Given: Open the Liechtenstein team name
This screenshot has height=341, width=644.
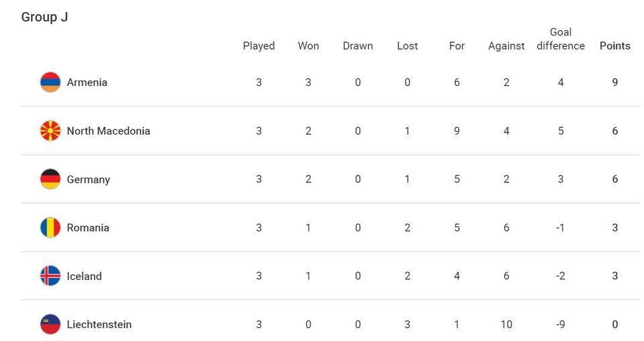Looking at the screenshot, I should click(x=99, y=324).
